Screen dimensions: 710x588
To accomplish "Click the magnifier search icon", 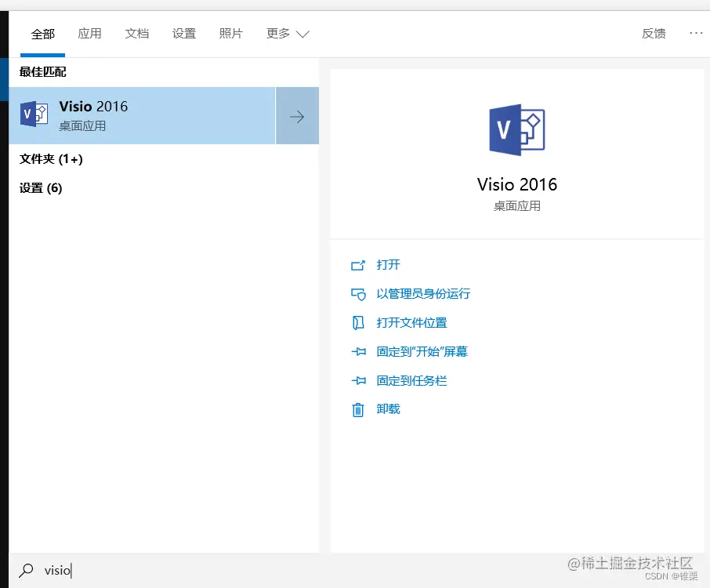I will pos(26,570).
